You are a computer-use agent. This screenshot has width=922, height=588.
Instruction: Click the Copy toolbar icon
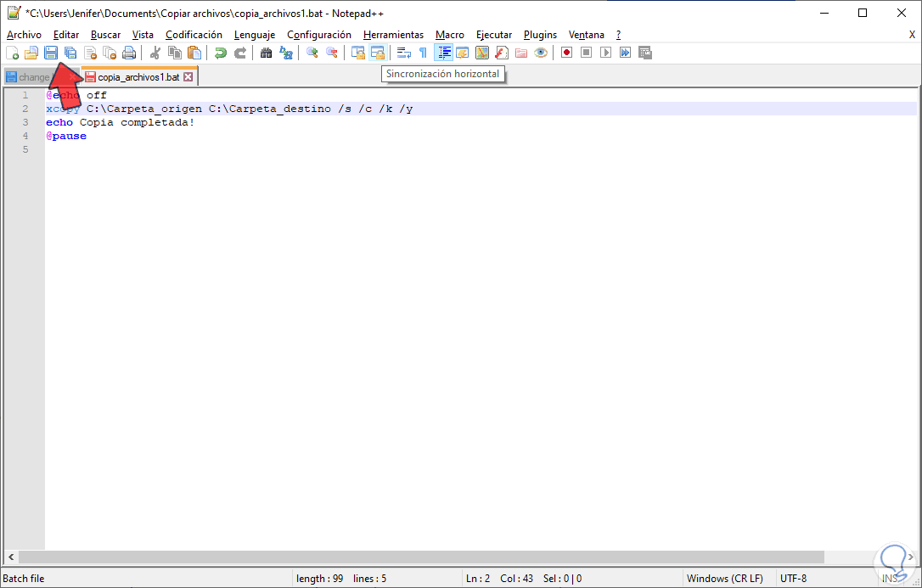point(175,53)
